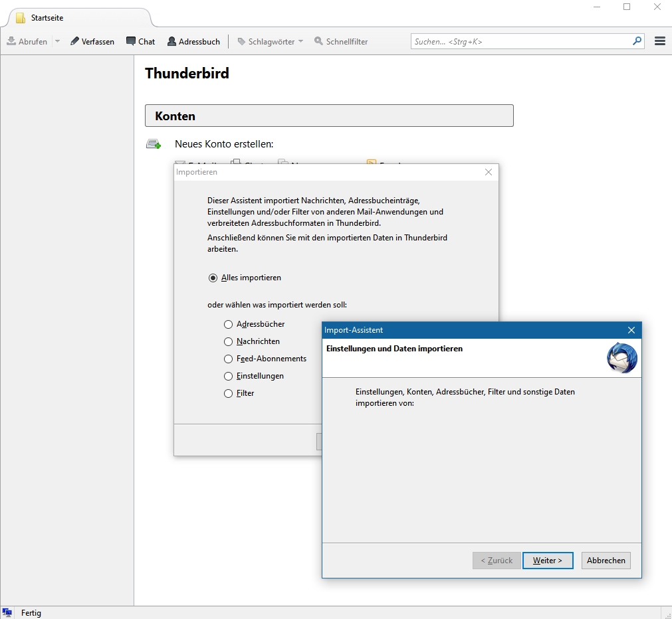Image resolution: width=672 pixels, height=619 pixels.
Task: Minimize the Thunderbird main window
Action: pyautogui.click(x=597, y=7)
